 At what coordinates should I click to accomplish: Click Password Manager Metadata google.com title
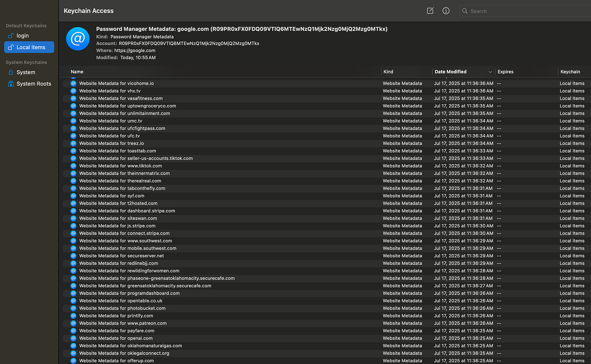click(x=242, y=29)
